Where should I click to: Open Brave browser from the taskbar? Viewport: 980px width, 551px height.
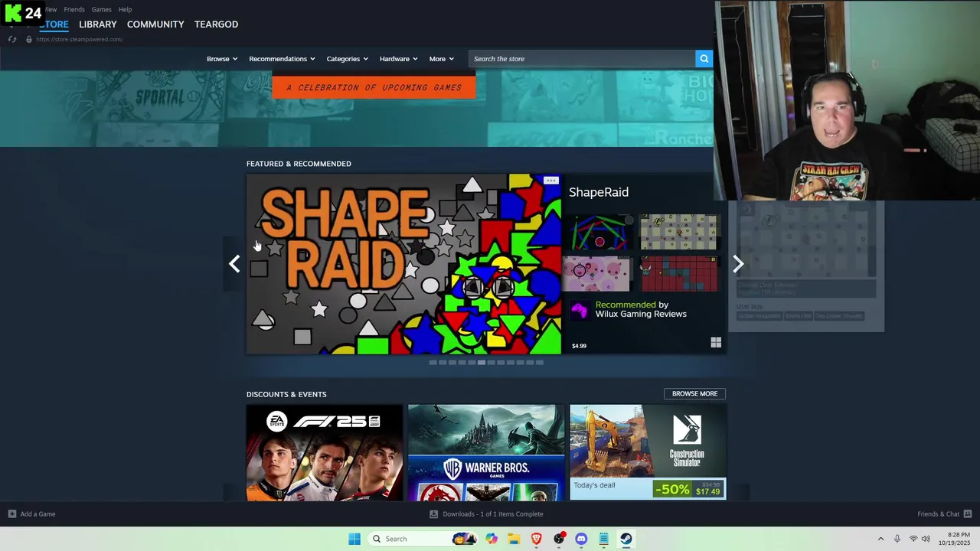click(537, 539)
